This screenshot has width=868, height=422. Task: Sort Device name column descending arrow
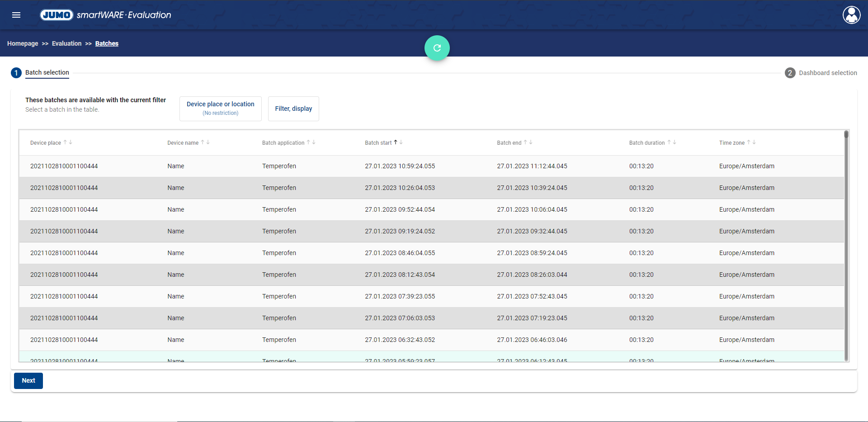pyautogui.click(x=208, y=142)
